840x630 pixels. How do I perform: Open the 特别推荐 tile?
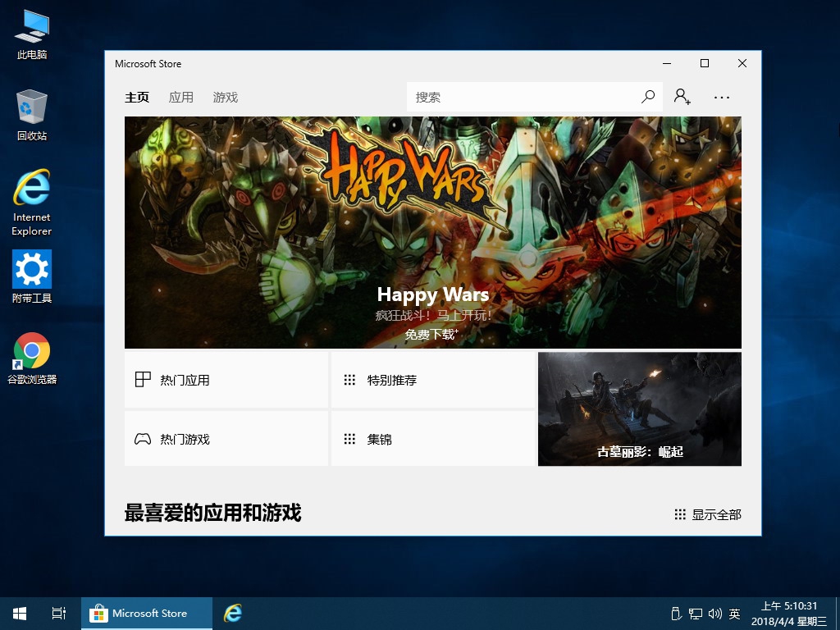click(x=433, y=380)
